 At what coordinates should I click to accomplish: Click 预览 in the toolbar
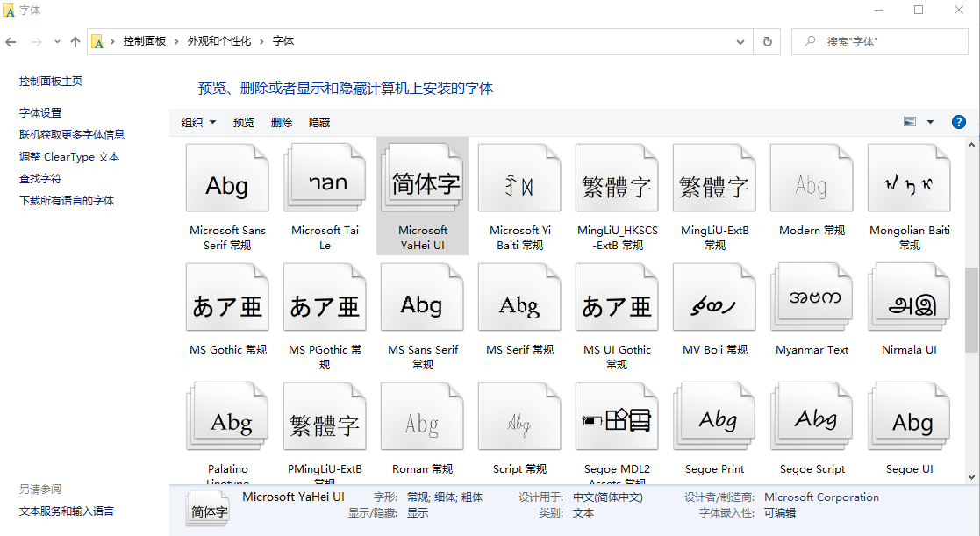click(x=244, y=123)
